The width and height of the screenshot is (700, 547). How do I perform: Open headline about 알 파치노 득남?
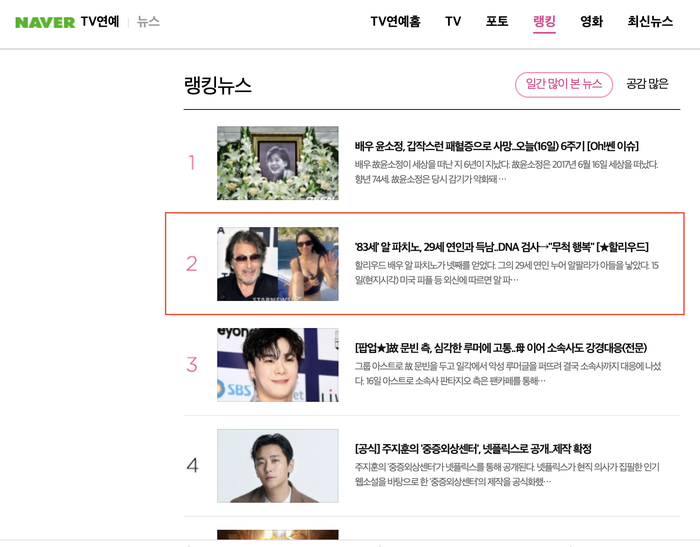coord(501,247)
